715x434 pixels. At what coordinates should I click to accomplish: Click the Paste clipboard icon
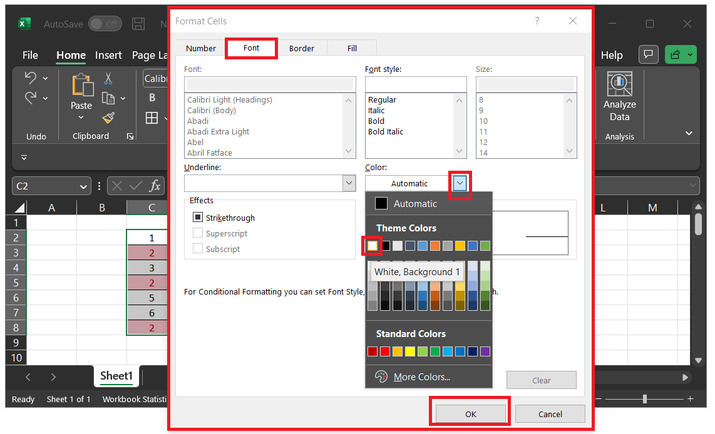(83, 85)
